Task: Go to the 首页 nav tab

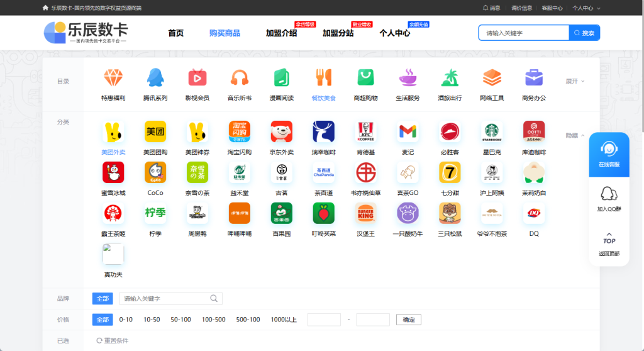Action: [x=176, y=33]
